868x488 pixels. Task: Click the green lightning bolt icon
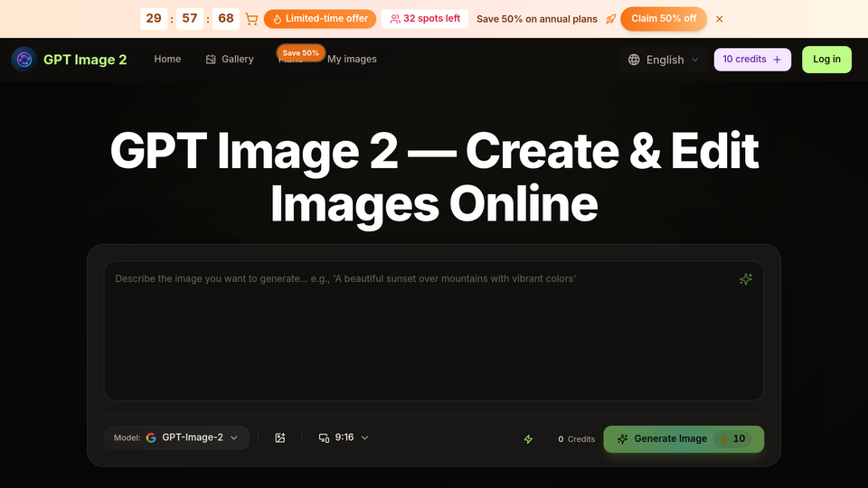[x=528, y=439]
